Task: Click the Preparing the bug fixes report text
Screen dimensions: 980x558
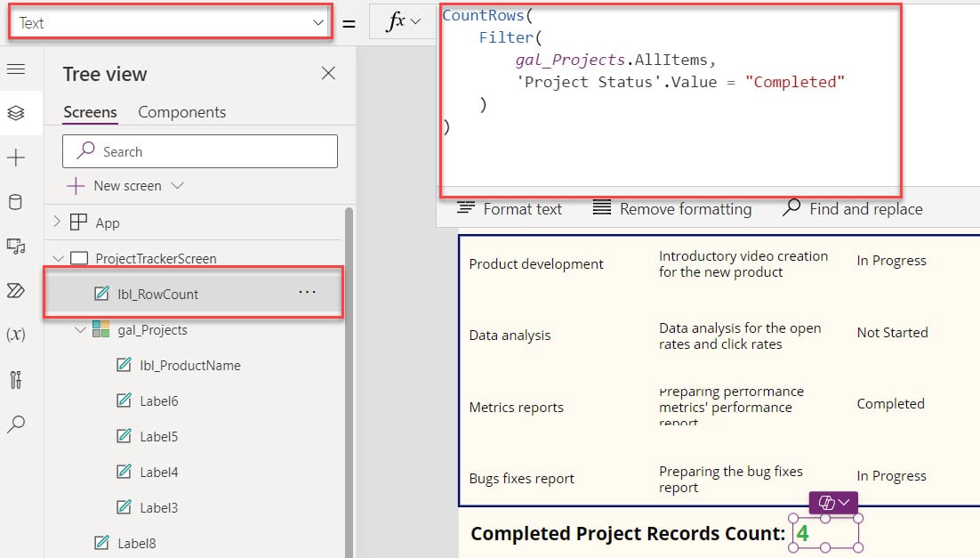Action: click(731, 479)
